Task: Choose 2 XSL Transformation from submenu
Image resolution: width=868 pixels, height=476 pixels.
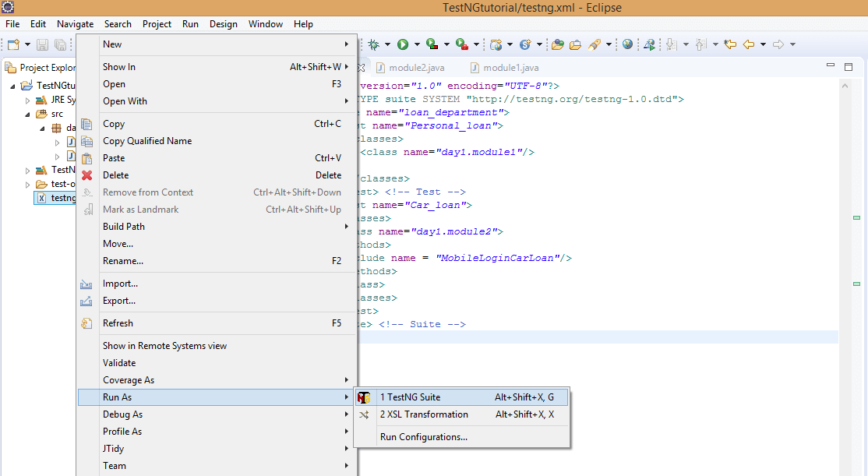Action: coord(462,414)
